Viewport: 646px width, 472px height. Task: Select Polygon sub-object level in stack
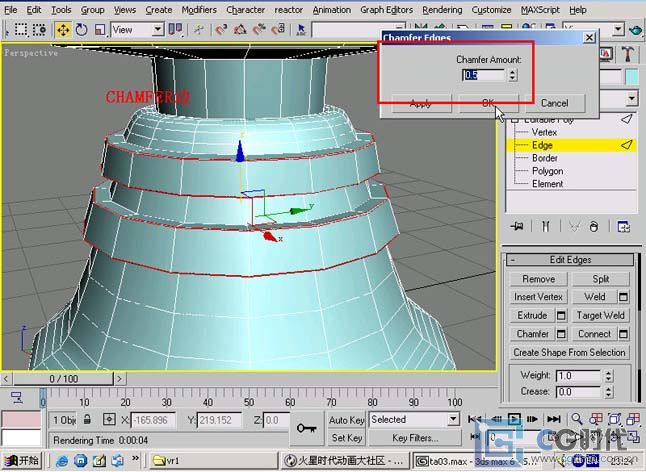coord(547,171)
